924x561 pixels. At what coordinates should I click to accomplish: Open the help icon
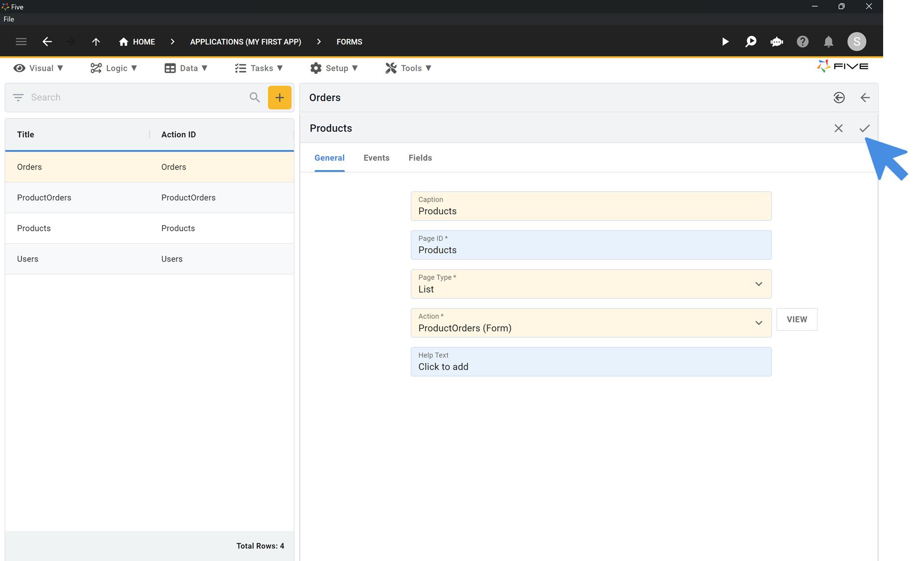(x=802, y=41)
